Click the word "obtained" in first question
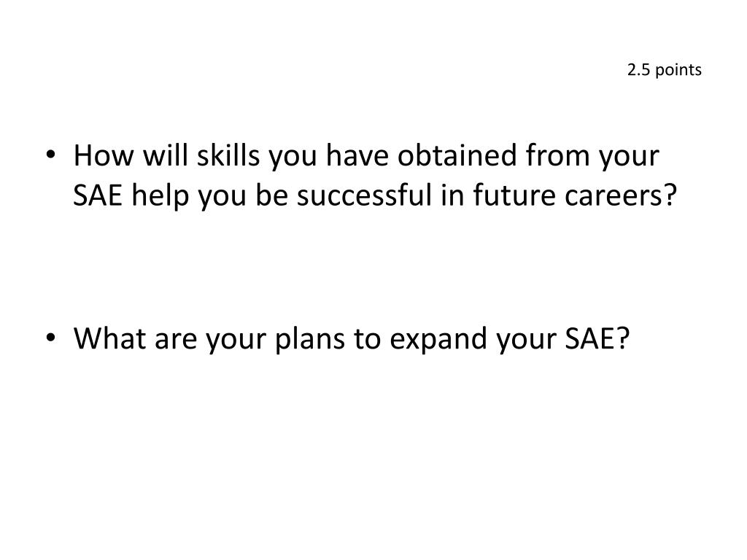Image resolution: width=747 pixels, height=560 pixels. coord(457,155)
